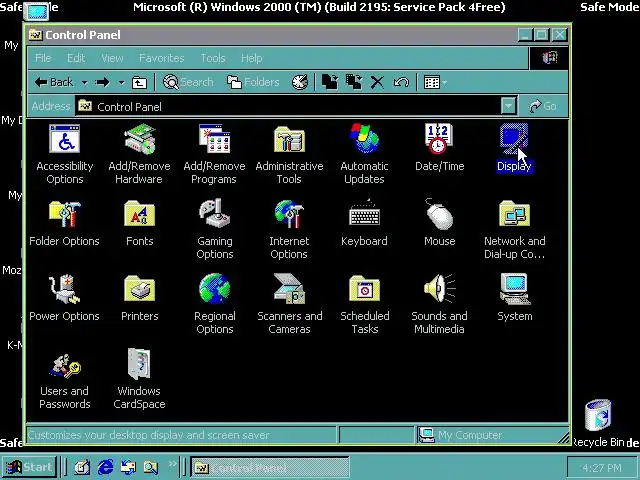This screenshot has width=640, height=480.
Task: Click the History toolbar icon
Action: 300,82
